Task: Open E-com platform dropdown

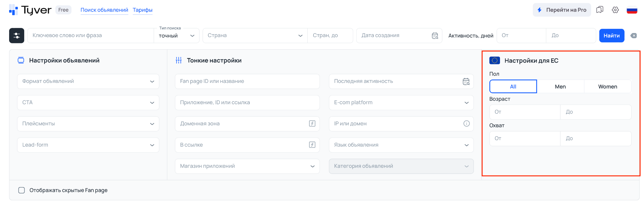Action: click(x=401, y=103)
